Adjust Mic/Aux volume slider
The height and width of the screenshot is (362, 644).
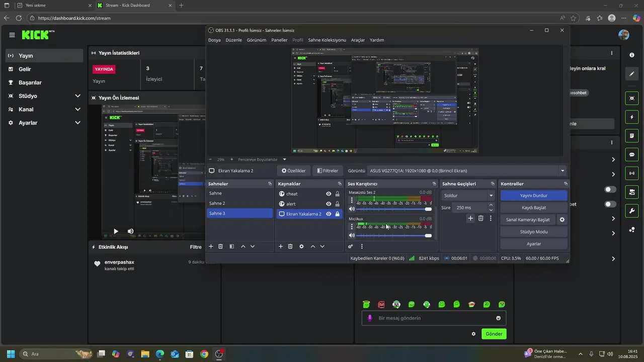(394, 235)
